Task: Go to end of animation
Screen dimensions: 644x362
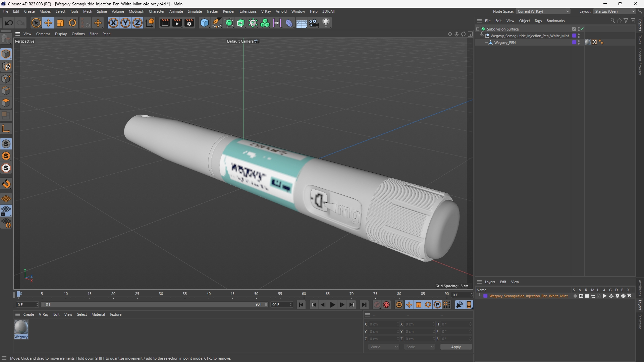Action: tap(364, 305)
